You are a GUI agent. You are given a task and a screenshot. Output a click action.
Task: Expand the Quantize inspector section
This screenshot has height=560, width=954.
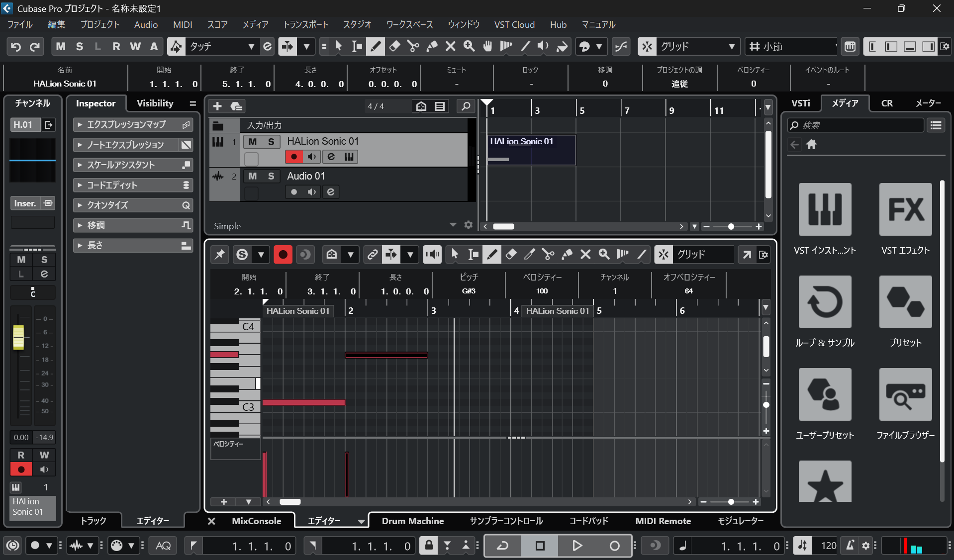pyautogui.click(x=132, y=205)
